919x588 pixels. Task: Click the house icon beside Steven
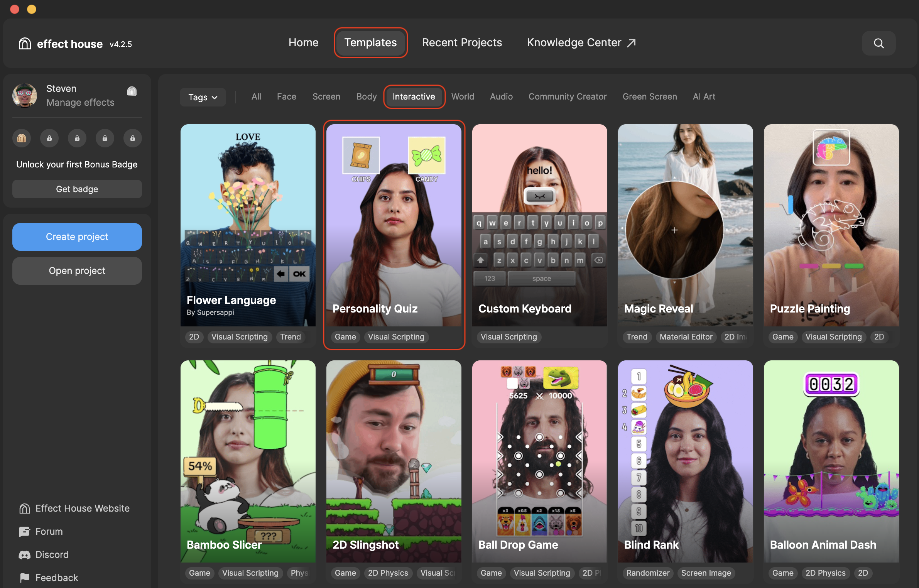coord(132,91)
